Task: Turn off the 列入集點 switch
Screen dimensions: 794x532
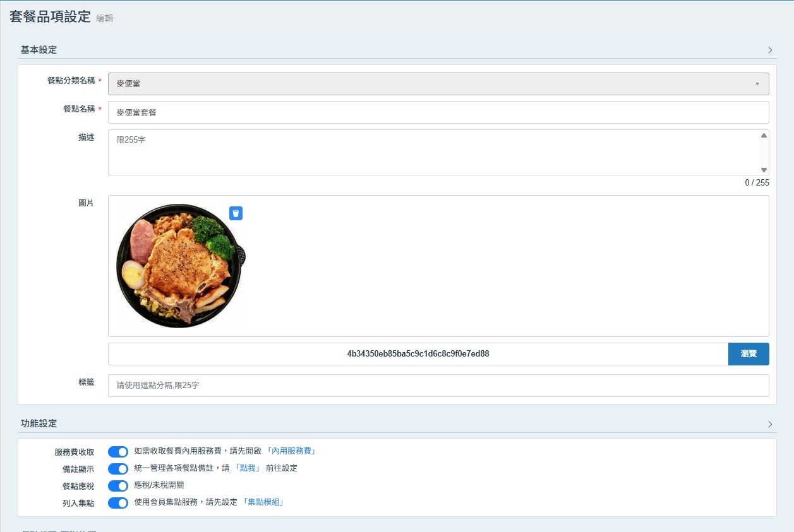Action: pyautogui.click(x=118, y=502)
